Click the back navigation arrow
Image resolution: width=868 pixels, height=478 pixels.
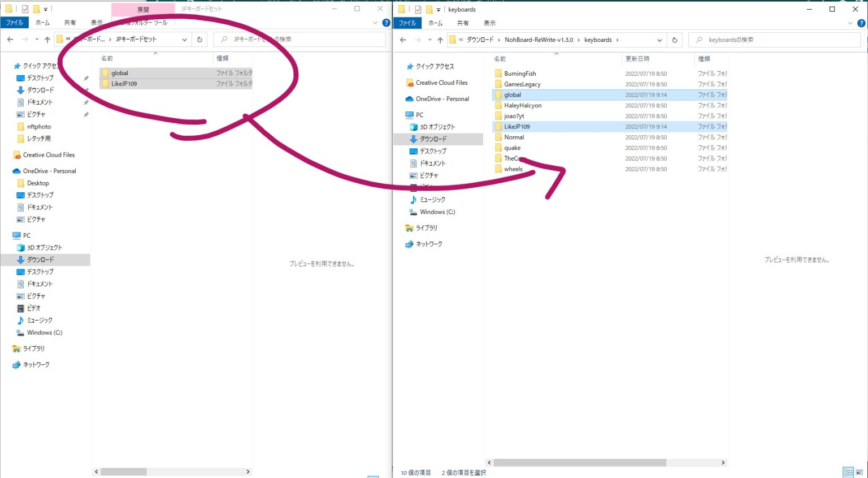pos(402,40)
